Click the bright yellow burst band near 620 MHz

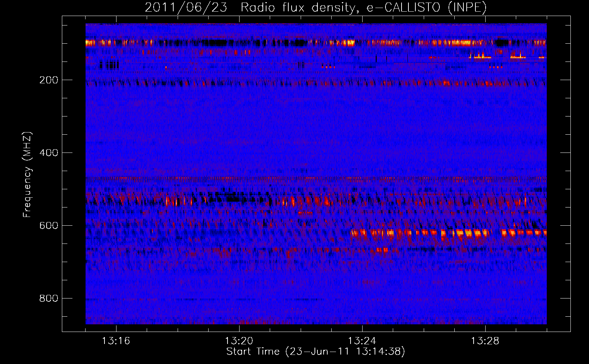[x=448, y=233]
